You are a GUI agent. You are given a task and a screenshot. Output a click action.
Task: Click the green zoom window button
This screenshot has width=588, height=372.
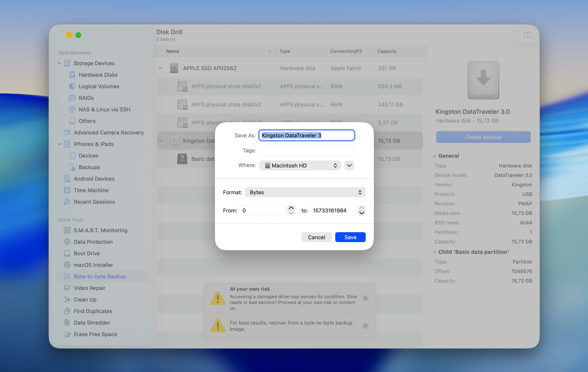[x=78, y=35]
